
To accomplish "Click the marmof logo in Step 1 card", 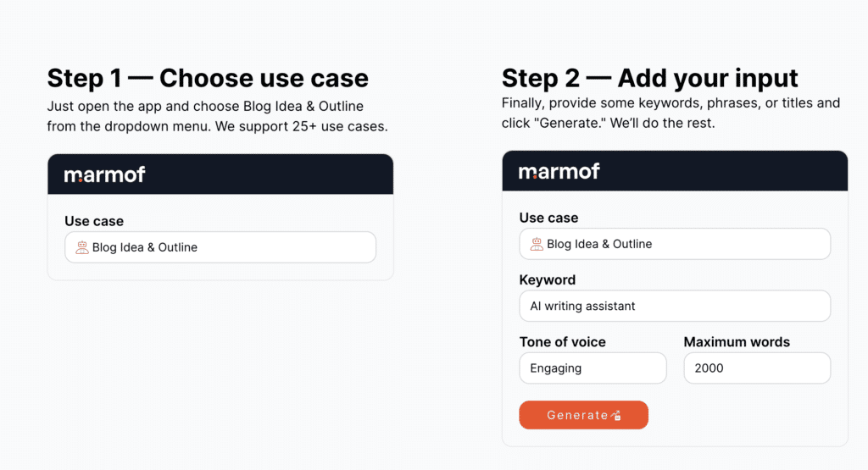I will click(x=104, y=174).
